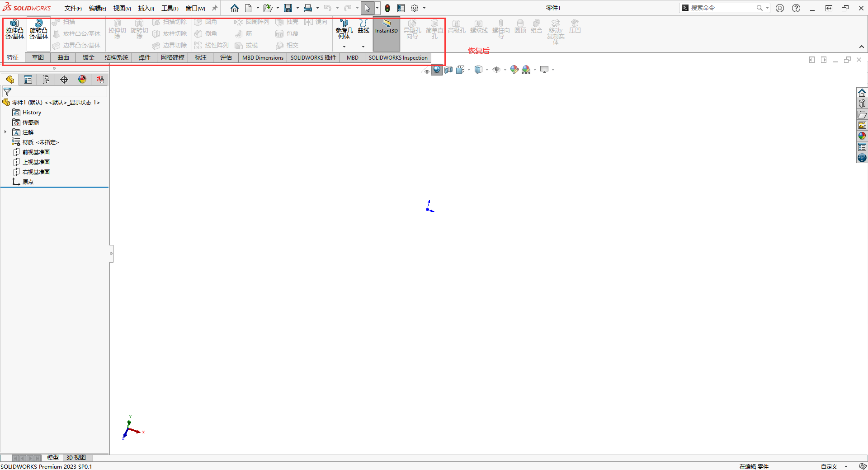This screenshot has height=470, width=868.
Task: Switch to the FeatureManager design tree tab icon
Action: pos(10,80)
